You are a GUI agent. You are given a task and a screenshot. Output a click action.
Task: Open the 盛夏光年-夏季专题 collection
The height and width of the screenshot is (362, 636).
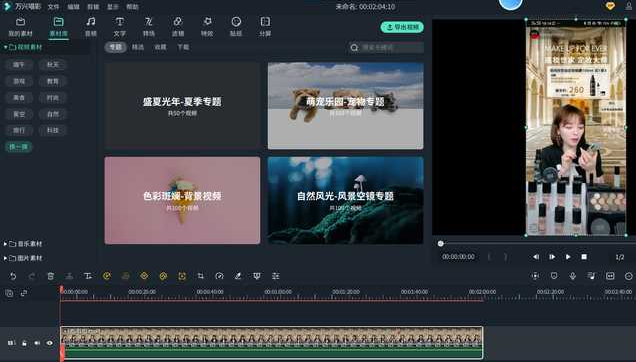(x=182, y=106)
